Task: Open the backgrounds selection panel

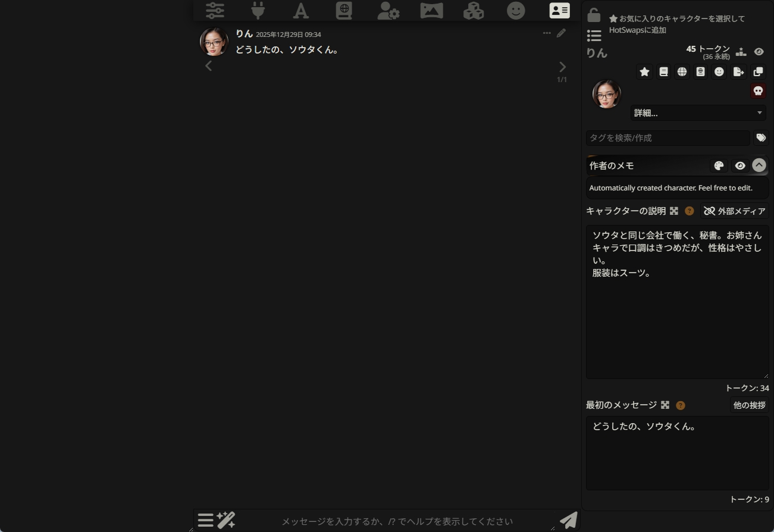Action: (x=431, y=10)
